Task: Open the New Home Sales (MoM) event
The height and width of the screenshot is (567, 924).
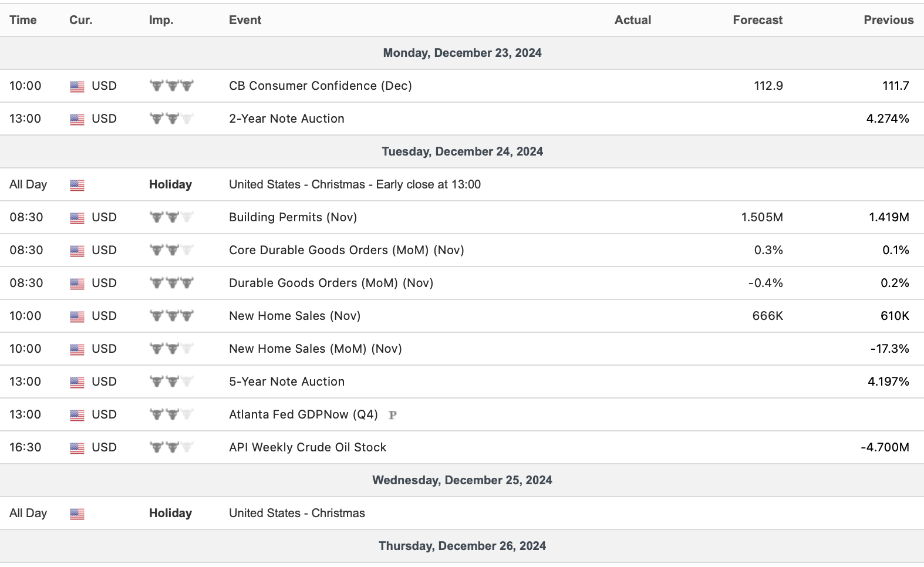Action: click(x=315, y=349)
